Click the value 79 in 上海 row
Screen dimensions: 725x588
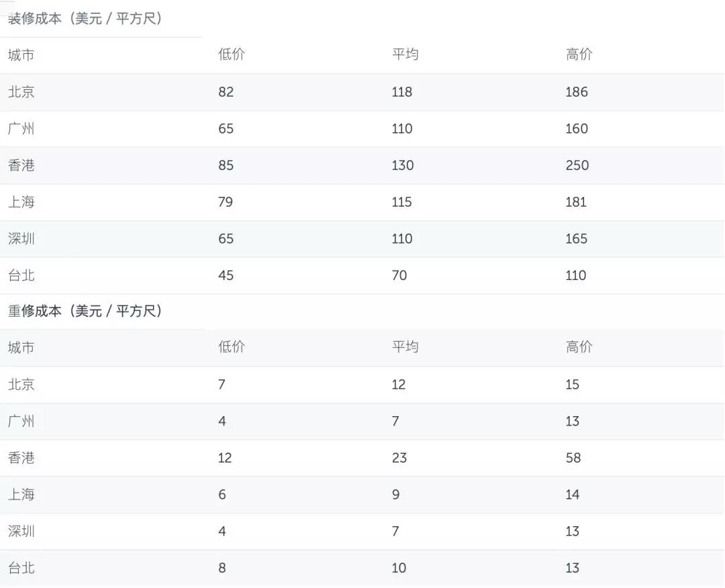tap(226, 202)
